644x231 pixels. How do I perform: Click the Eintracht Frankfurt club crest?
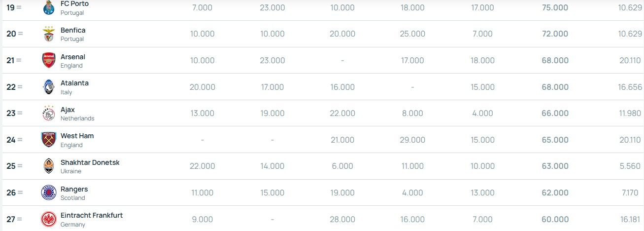[x=48, y=219]
